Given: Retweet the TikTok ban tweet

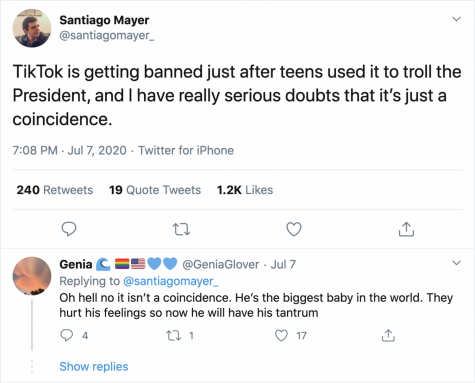Looking at the screenshot, I should [181, 229].
